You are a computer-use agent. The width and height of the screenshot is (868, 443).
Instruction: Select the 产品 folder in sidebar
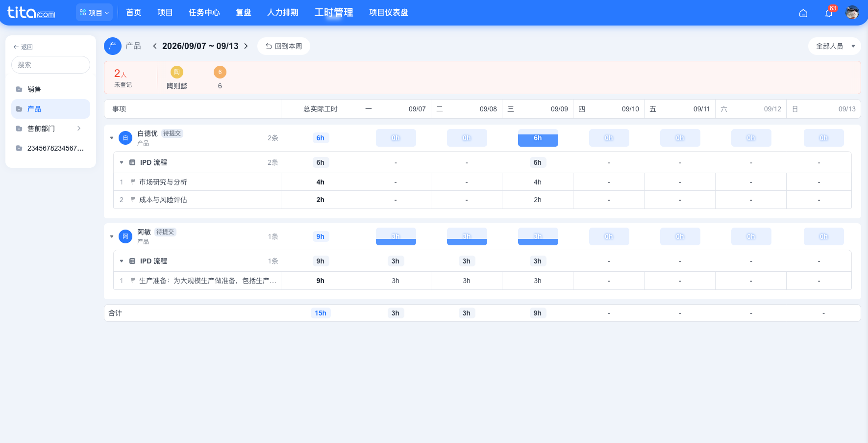point(50,109)
